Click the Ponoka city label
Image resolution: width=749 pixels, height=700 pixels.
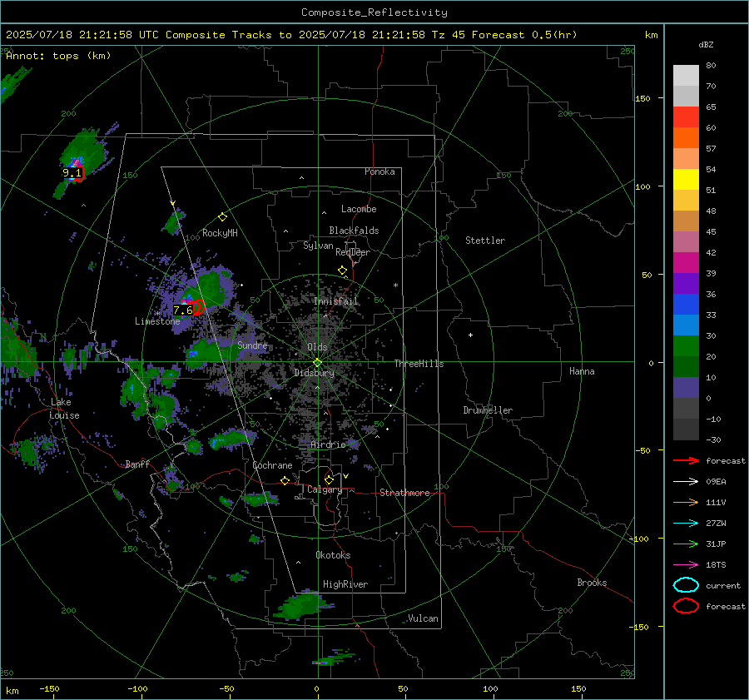click(x=379, y=171)
